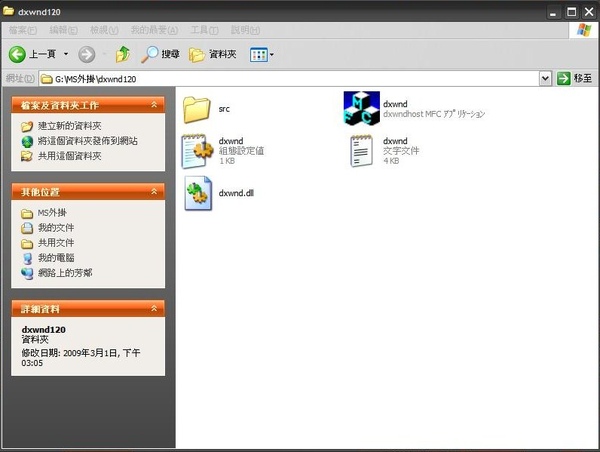Go up one folder level icon

click(x=123, y=54)
